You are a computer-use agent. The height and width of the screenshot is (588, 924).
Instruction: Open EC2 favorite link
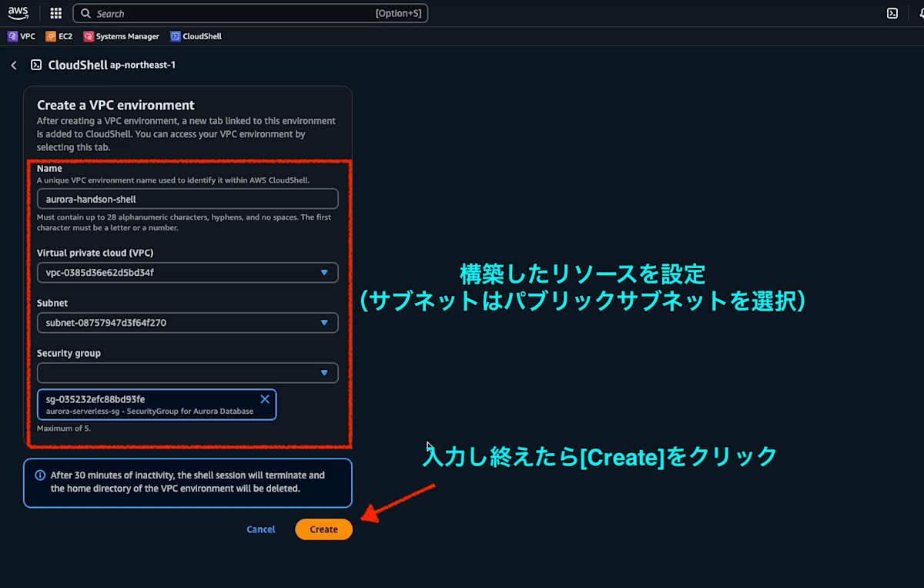tap(59, 36)
